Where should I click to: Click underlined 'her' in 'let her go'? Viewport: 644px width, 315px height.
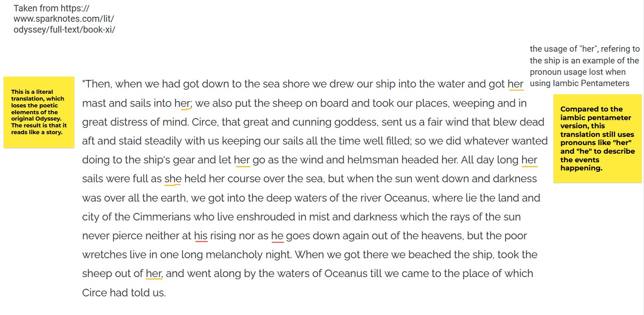pos(242,160)
